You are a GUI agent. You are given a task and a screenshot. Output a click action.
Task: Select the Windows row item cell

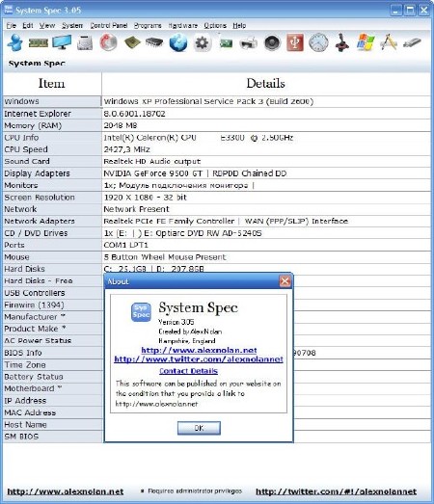52,101
